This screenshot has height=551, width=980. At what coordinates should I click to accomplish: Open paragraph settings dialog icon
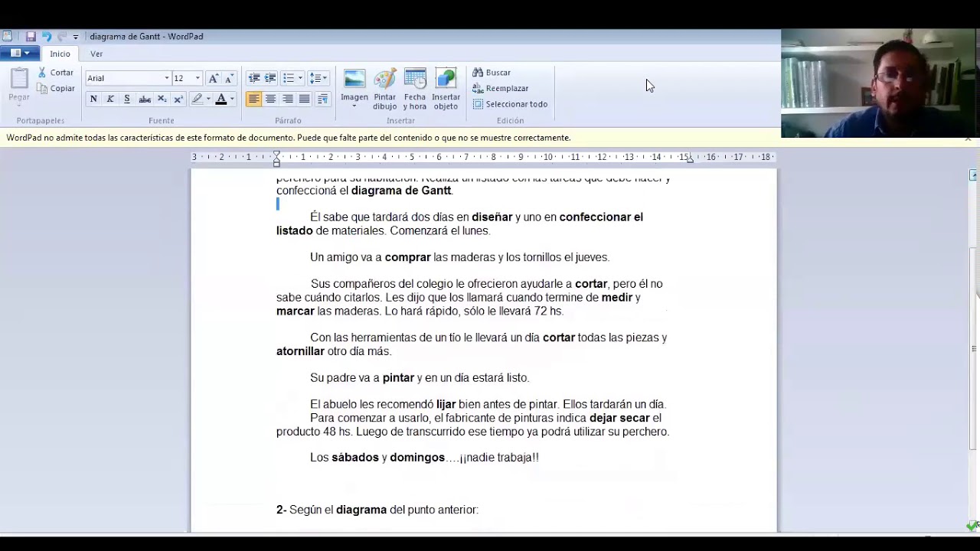pyautogui.click(x=322, y=99)
